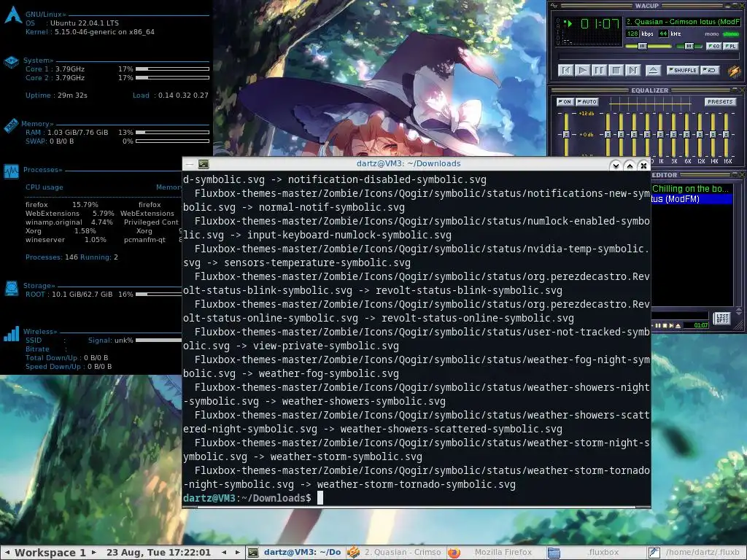Shade the terminal window with down chevron

click(616, 166)
